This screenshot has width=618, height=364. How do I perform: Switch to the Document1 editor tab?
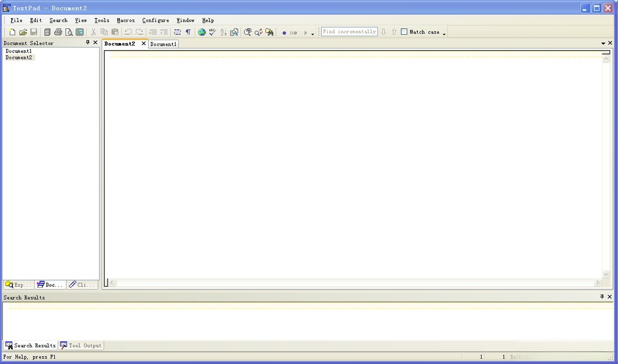click(x=163, y=44)
